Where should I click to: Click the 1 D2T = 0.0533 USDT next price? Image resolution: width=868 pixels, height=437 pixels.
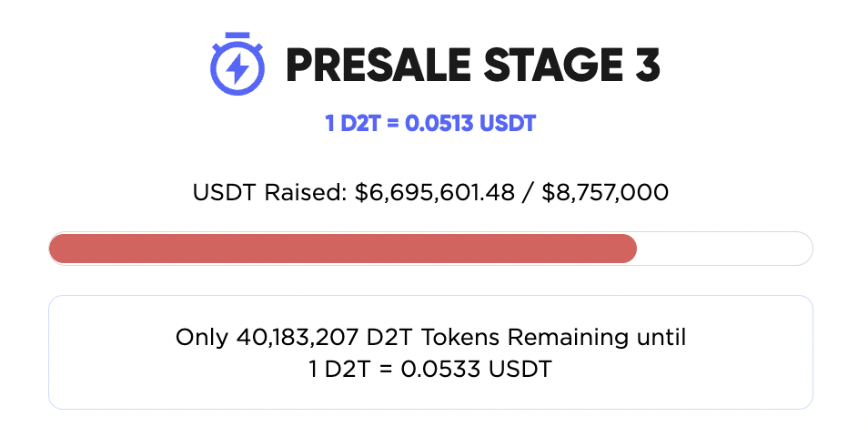click(430, 369)
